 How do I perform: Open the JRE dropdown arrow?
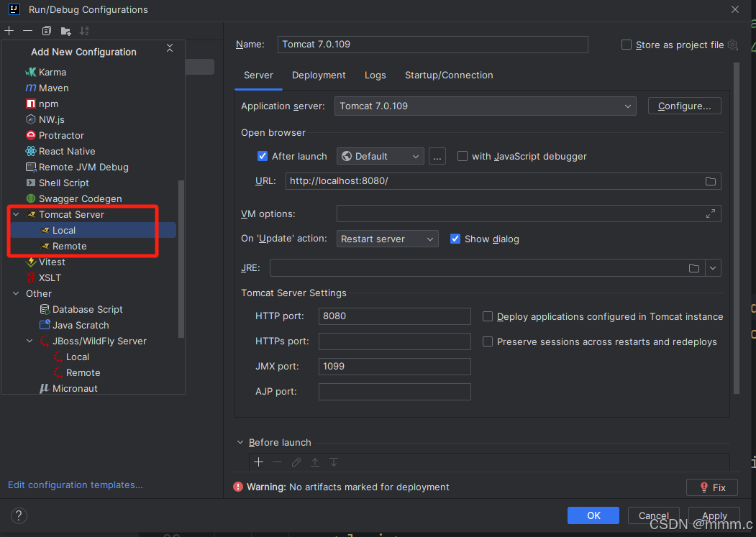click(713, 268)
